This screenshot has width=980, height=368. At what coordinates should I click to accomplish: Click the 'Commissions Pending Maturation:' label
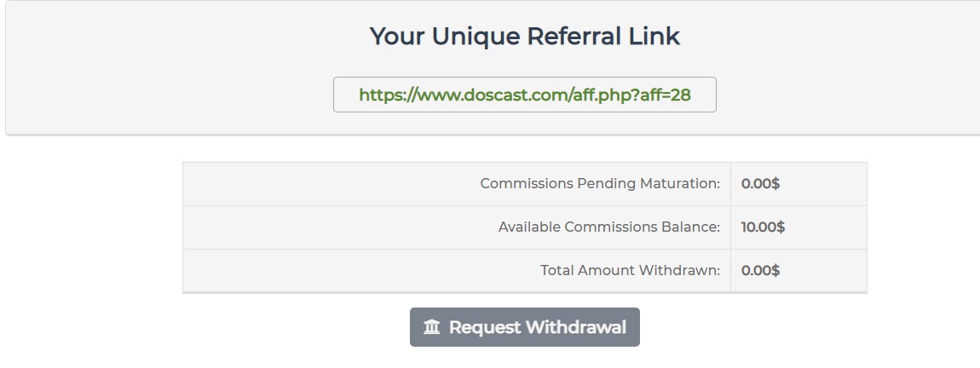click(x=600, y=184)
